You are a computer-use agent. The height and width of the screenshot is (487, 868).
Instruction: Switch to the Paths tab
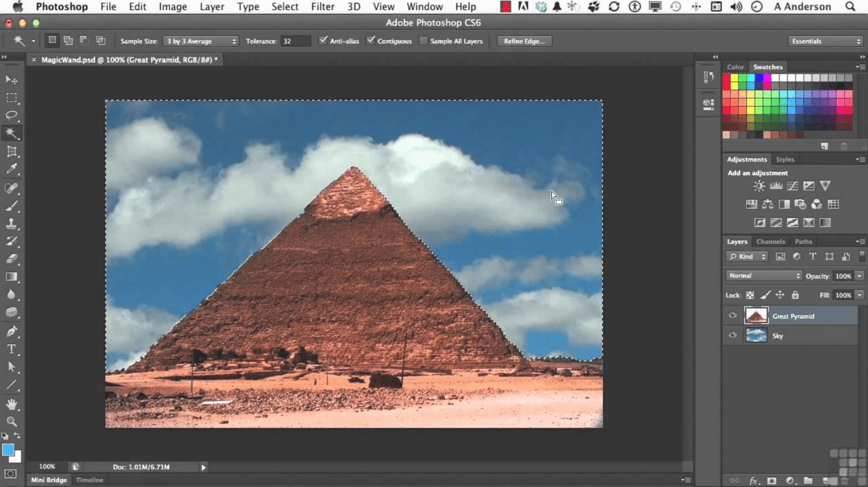tap(803, 242)
